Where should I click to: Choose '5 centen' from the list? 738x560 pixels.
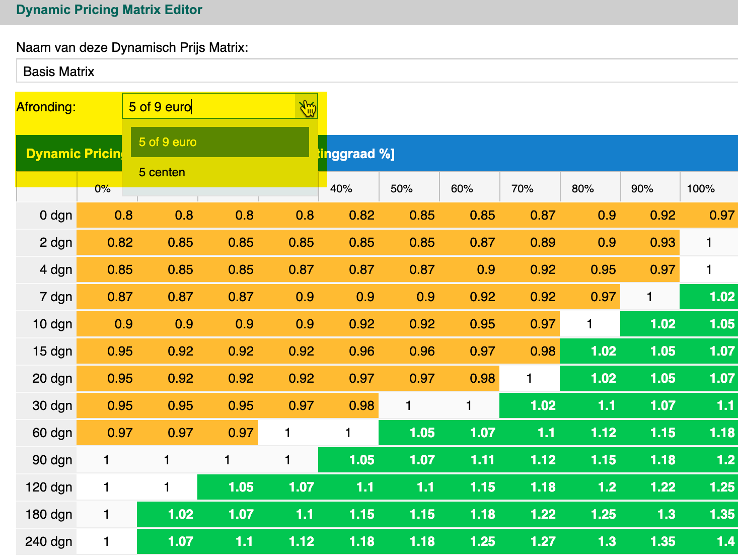point(219,172)
